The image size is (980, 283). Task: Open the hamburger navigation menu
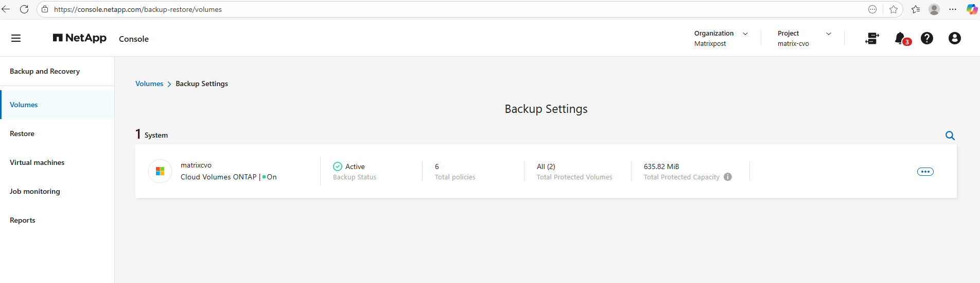[x=16, y=38]
